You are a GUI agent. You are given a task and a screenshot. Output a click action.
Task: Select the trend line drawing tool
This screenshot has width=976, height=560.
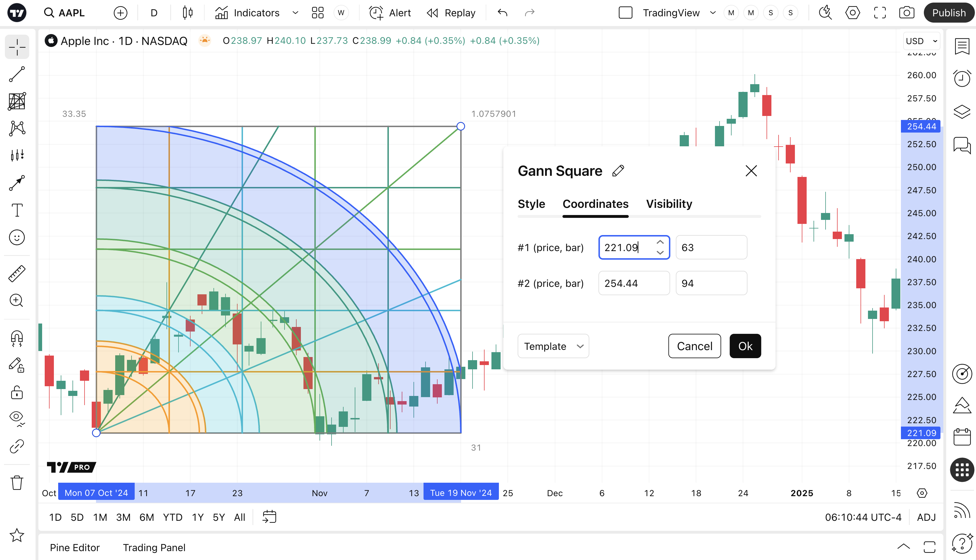[x=17, y=74]
